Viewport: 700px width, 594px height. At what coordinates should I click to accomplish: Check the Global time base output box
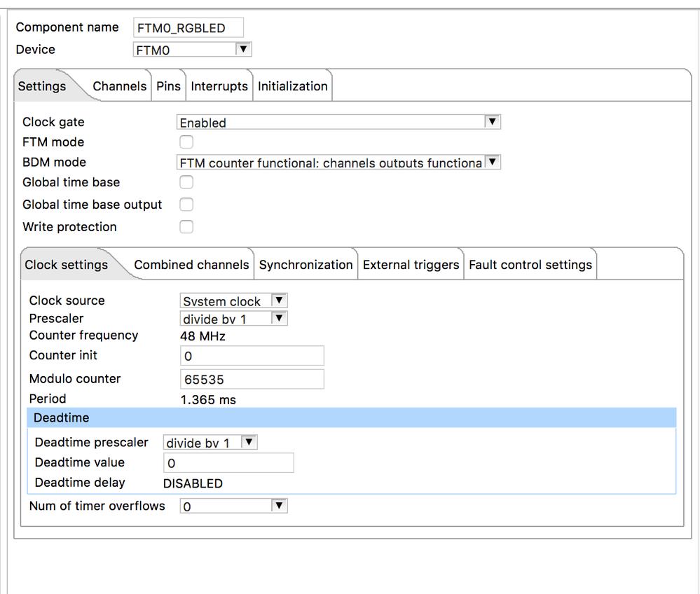coord(186,205)
